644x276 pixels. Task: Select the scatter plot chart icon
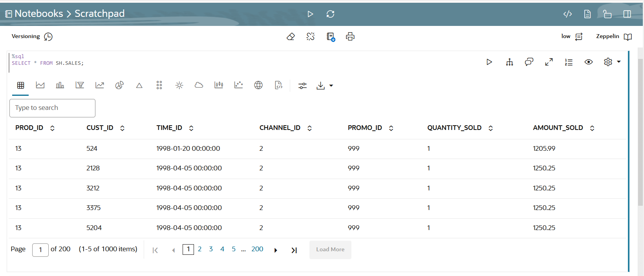click(x=238, y=85)
